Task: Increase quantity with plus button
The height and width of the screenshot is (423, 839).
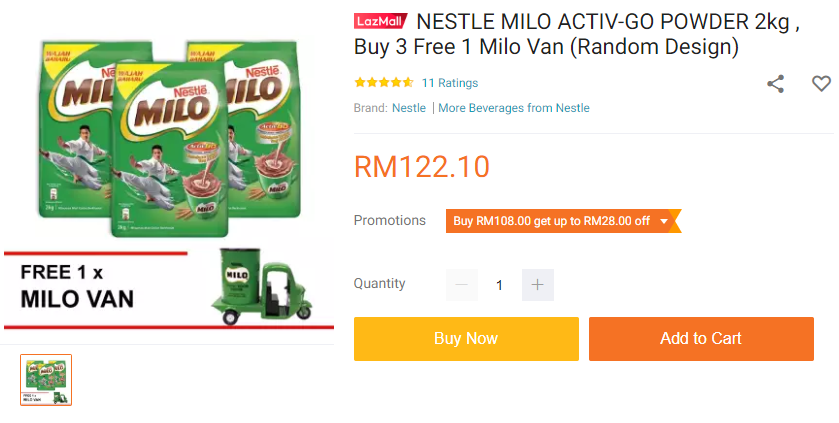Action: [x=537, y=285]
